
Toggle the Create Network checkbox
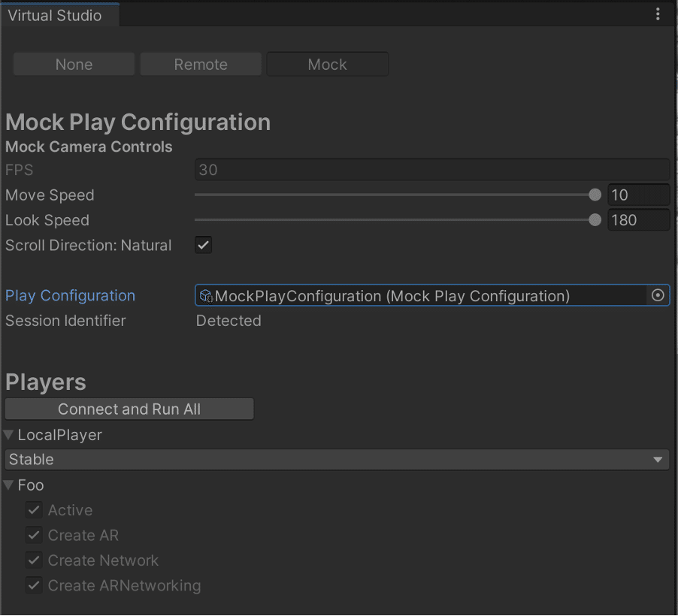[x=34, y=560]
